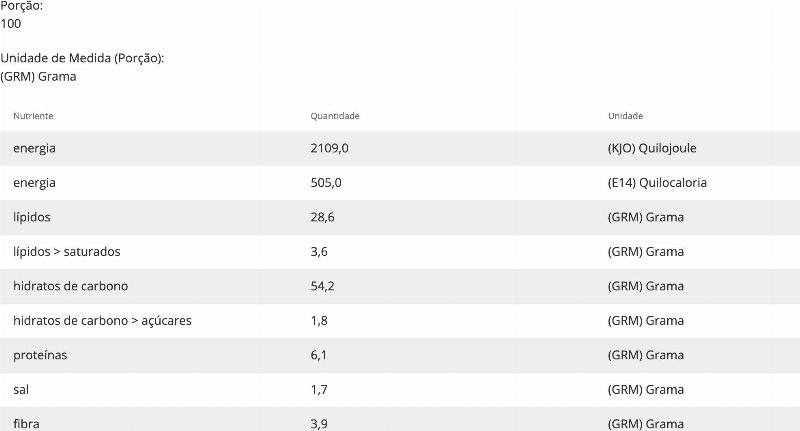This screenshot has height=431, width=800.
Task: Click the lípidos row label
Action: click(32, 217)
